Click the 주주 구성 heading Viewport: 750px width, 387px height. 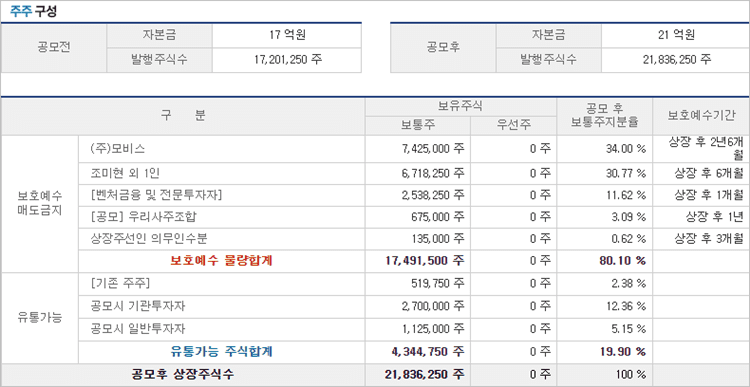tap(33, 11)
